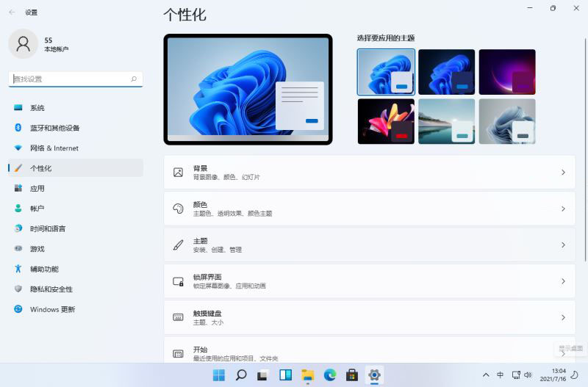This screenshot has height=387, width=588.
Task: Apply the lake landscape theme
Action: coord(446,121)
